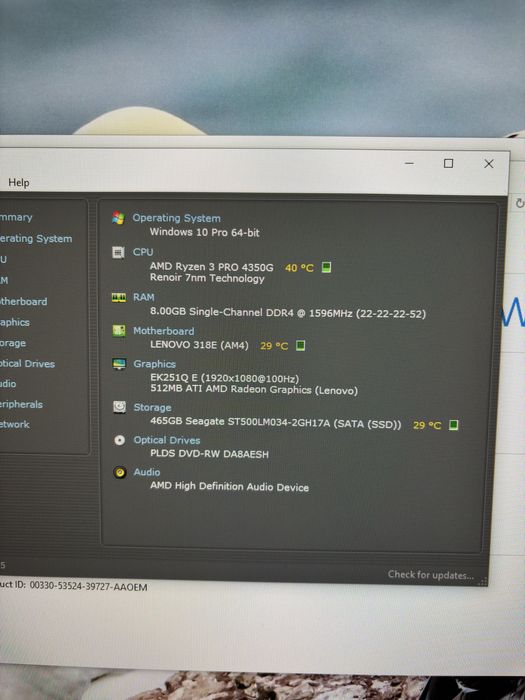The height and width of the screenshot is (700, 525).
Task: Click Check for updates link
Action: click(430, 575)
